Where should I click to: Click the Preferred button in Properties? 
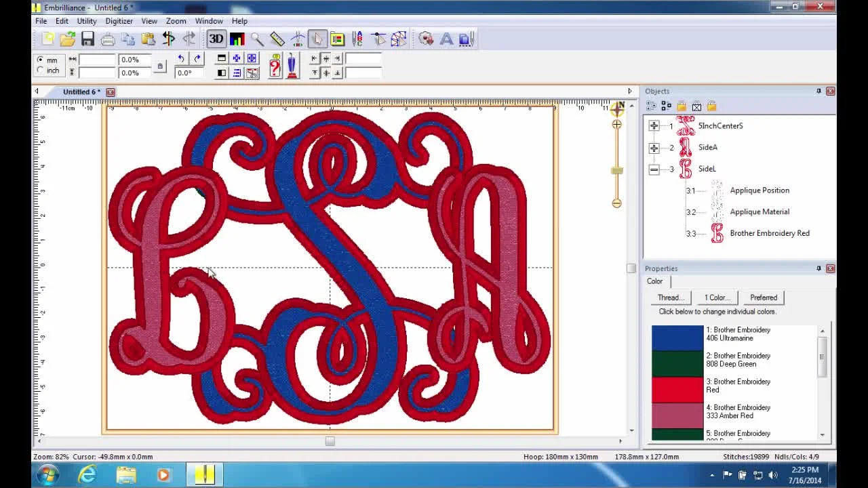[763, 298]
